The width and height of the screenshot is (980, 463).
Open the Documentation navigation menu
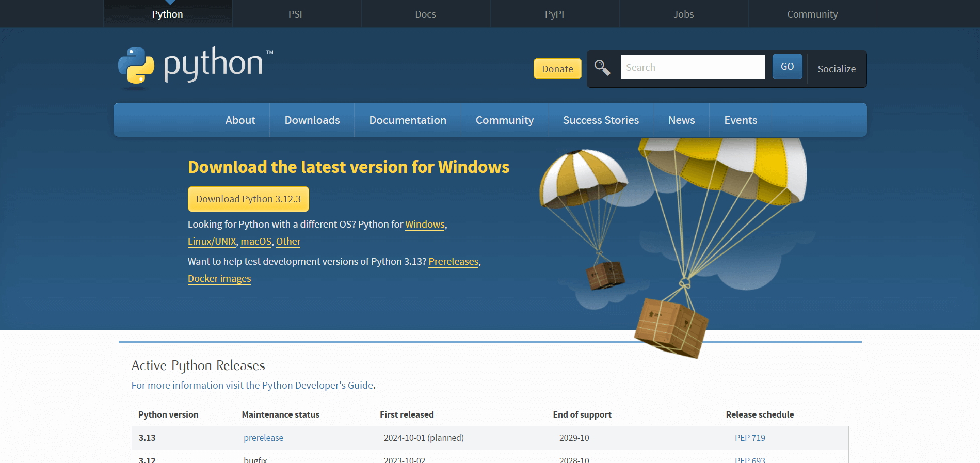408,120
